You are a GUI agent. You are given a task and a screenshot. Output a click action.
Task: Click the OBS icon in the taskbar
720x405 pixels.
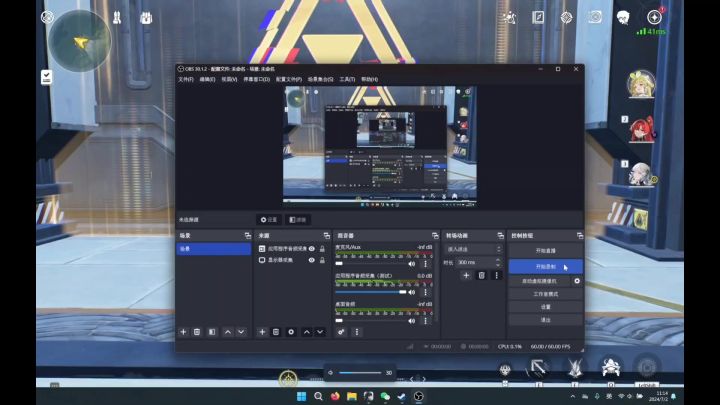click(418, 396)
